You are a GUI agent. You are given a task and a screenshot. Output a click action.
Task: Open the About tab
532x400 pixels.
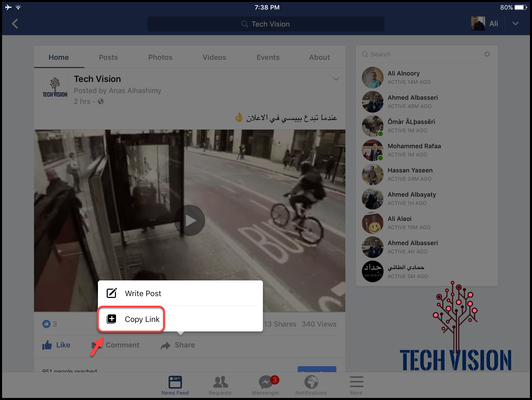pyautogui.click(x=319, y=57)
